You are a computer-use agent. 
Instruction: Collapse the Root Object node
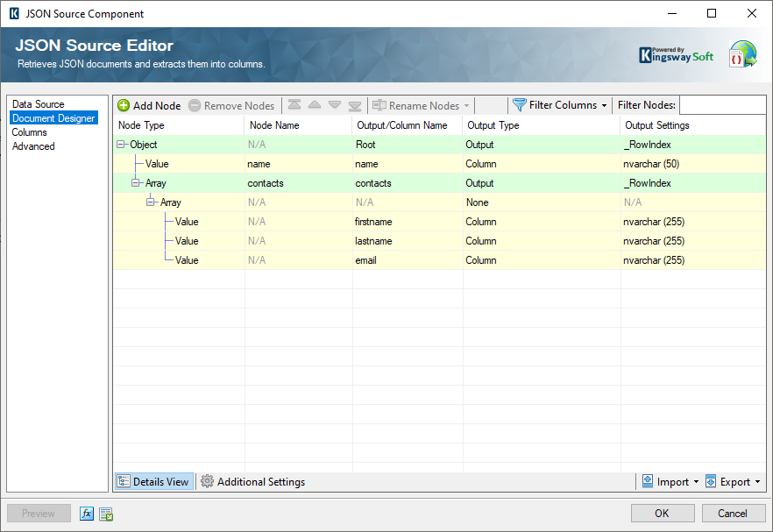[x=121, y=144]
